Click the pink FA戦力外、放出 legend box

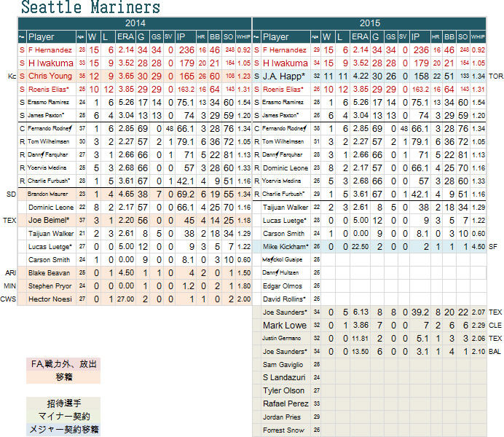tap(63, 364)
